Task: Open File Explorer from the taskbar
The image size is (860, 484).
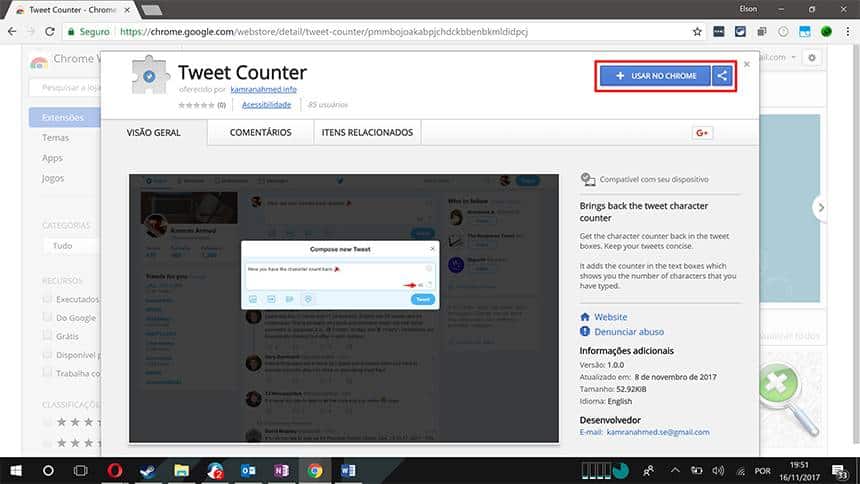Action: [182, 471]
